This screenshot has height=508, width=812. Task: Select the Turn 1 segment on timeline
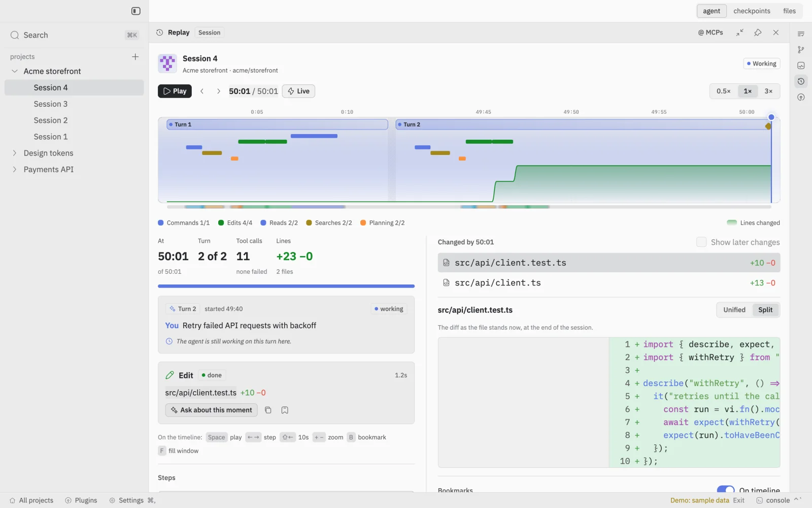(277, 124)
